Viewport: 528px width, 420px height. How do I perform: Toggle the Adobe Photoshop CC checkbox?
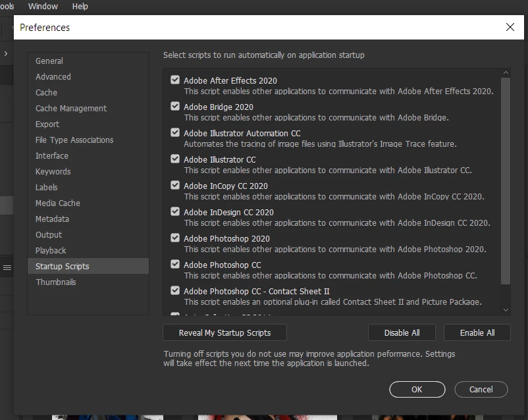(175, 264)
